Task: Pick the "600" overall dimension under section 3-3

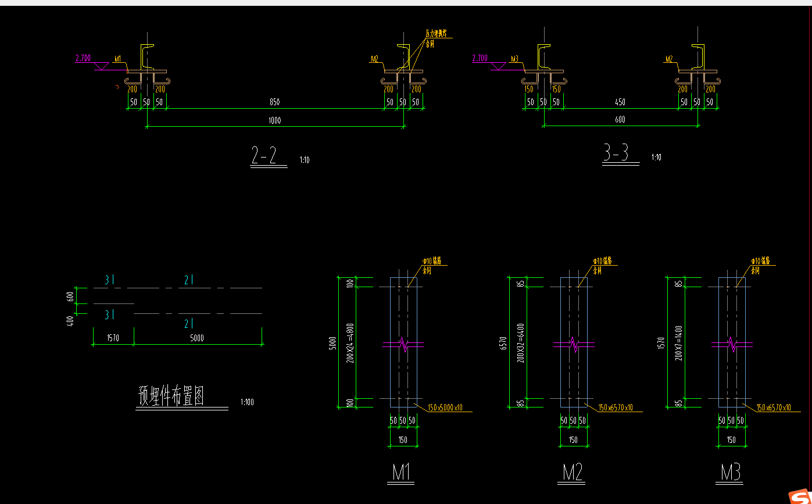Action: click(620, 120)
